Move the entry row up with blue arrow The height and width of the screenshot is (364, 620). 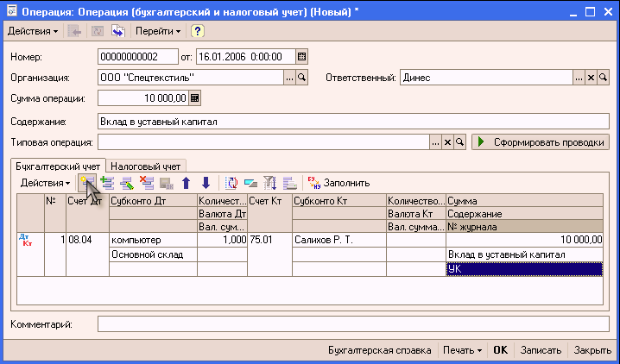[186, 183]
